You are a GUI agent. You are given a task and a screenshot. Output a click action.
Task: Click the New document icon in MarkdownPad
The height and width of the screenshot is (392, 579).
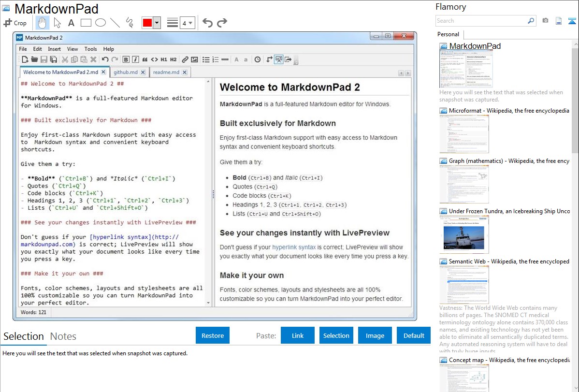(x=25, y=59)
